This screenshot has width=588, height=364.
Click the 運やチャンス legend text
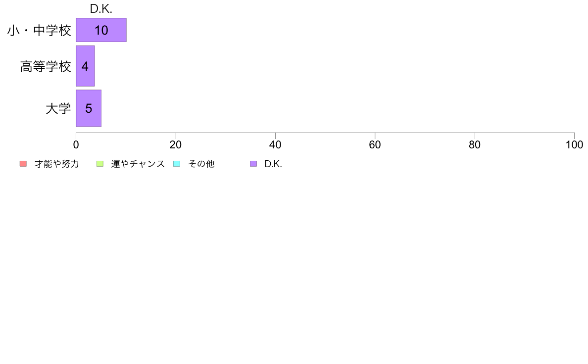(138, 164)
